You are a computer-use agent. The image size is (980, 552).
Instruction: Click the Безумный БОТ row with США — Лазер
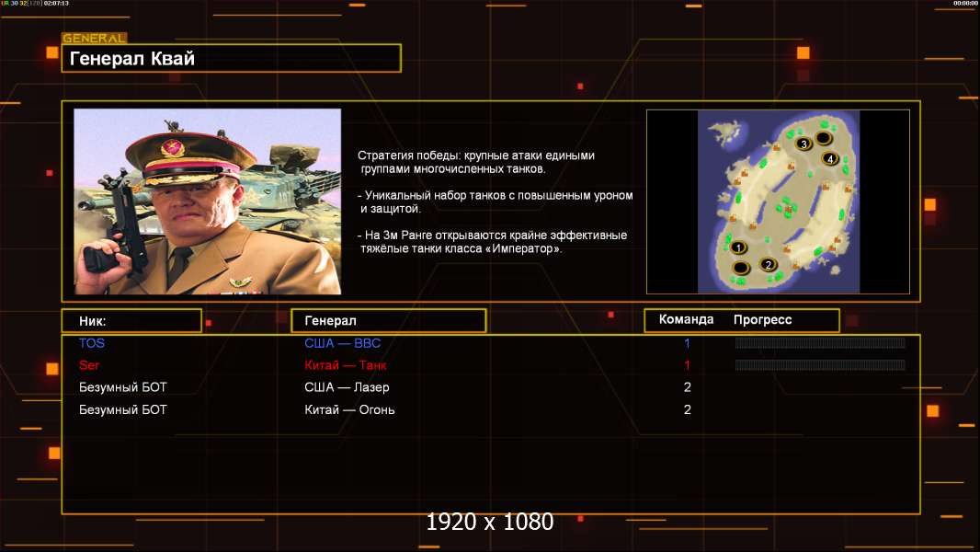point(491,387)
